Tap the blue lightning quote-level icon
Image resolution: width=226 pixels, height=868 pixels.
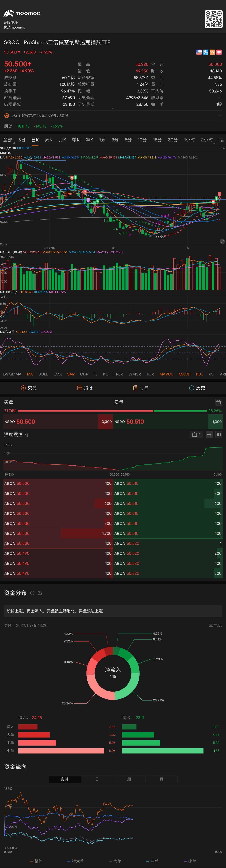(x=206, y=52)
